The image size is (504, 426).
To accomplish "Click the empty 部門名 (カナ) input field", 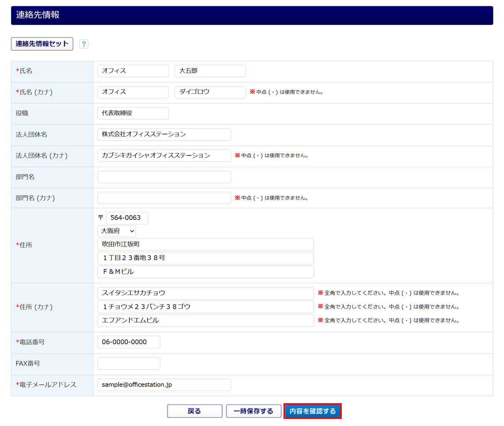I will coord(164,198).
